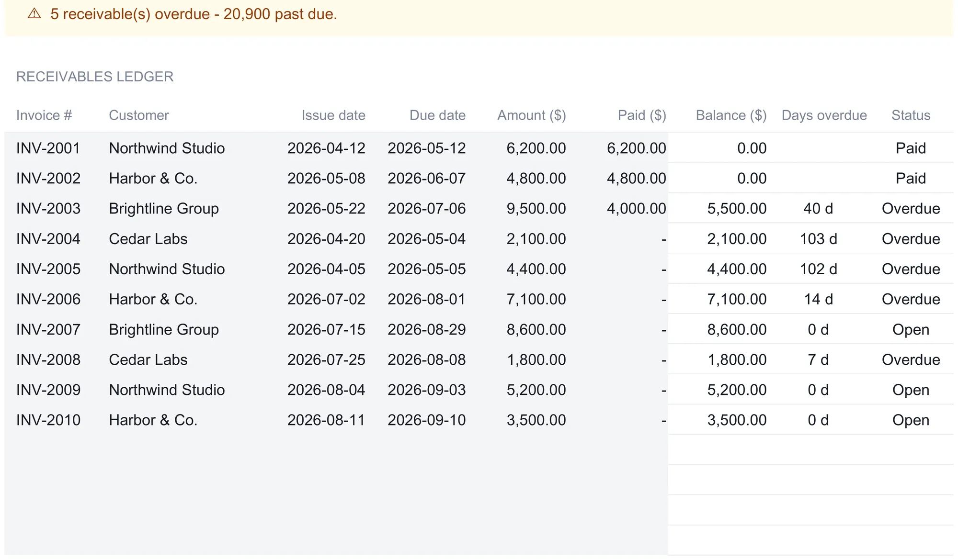Click the Open status for INV-2010
This screenshot has height=560, width=958.
click(x=911, y=420)
